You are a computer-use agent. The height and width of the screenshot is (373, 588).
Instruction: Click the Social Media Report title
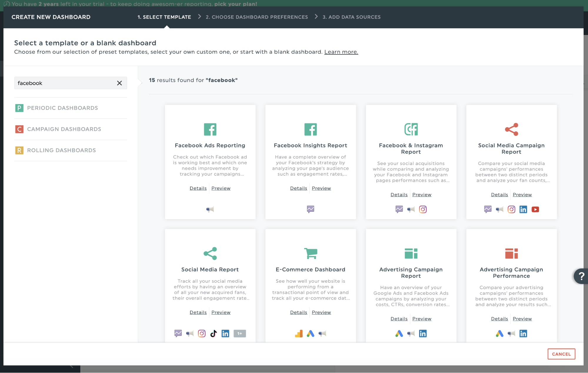point(210,270)
